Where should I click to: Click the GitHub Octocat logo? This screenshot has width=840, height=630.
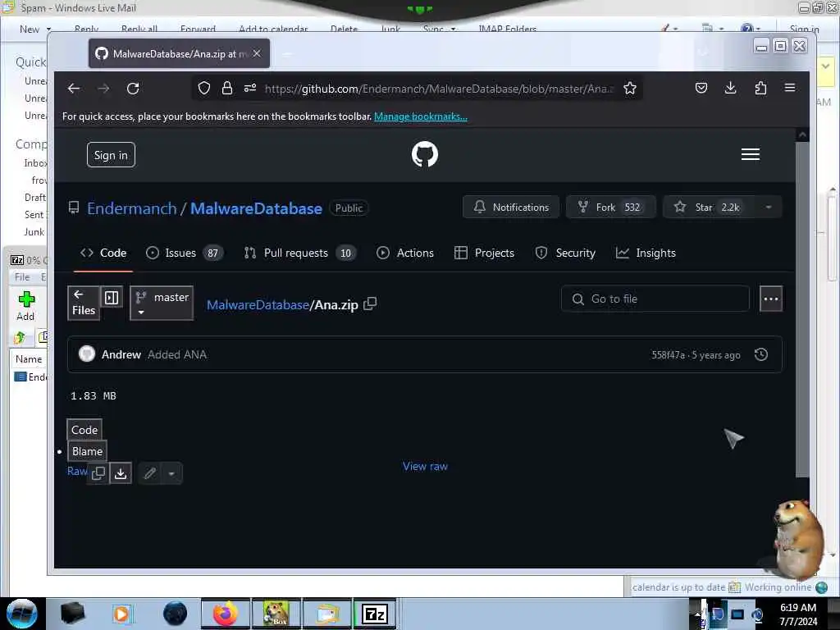pyautogui.click(x=425, y=154)
